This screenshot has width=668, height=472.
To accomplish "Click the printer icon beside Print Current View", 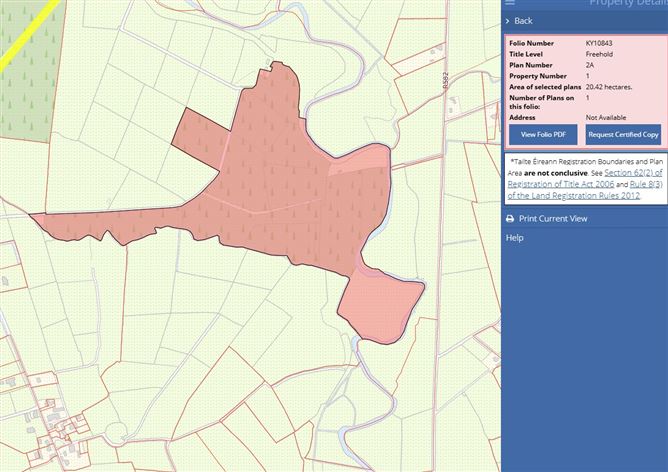I will 509,218.
